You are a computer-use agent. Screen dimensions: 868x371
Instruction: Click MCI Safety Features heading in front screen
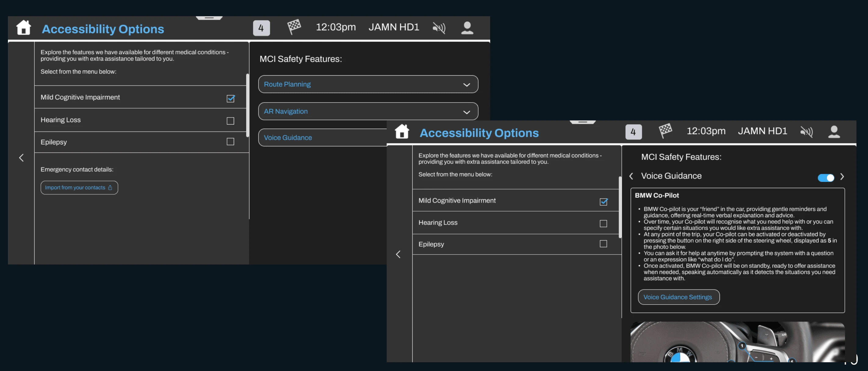tap(681, 157)
